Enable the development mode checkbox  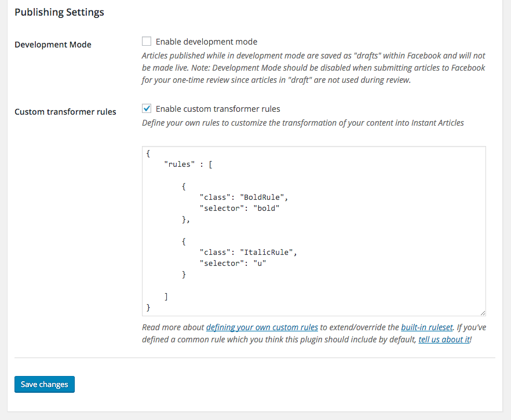click(x=147, y=42)
